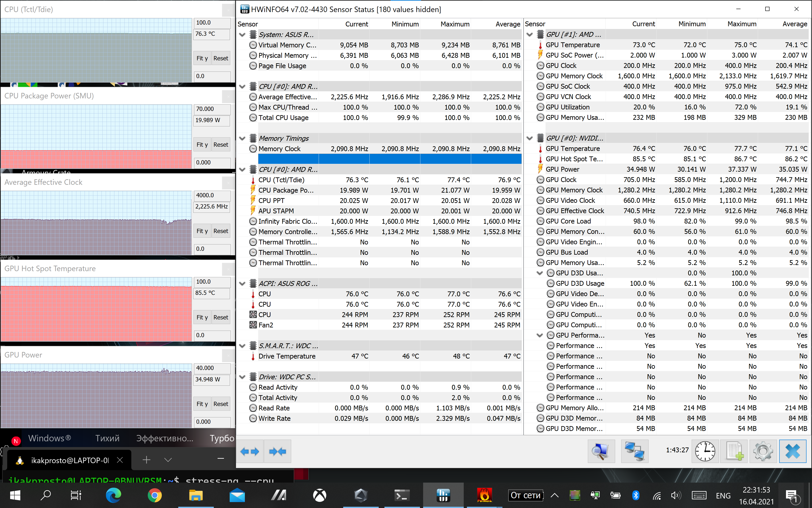812x508 pixels.
Task: Click Fit y in Average Effective Clock graph
Action: 202,231
